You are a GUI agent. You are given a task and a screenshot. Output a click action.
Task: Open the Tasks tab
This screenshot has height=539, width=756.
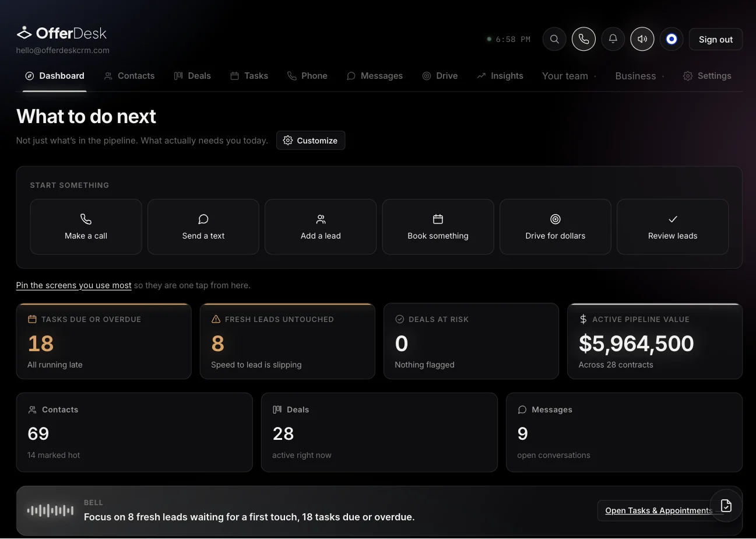click(x=249, y=76)
